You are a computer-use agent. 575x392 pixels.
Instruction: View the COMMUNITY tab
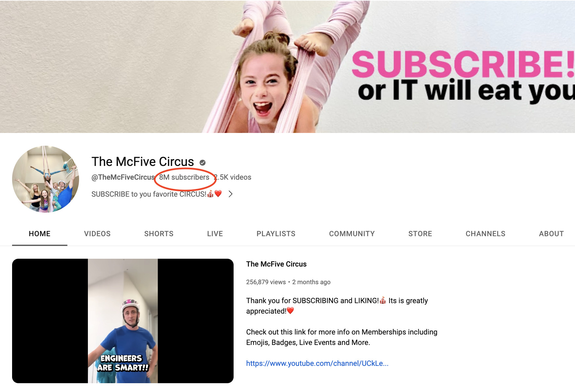pyautogui.click(x=352, y=234)
